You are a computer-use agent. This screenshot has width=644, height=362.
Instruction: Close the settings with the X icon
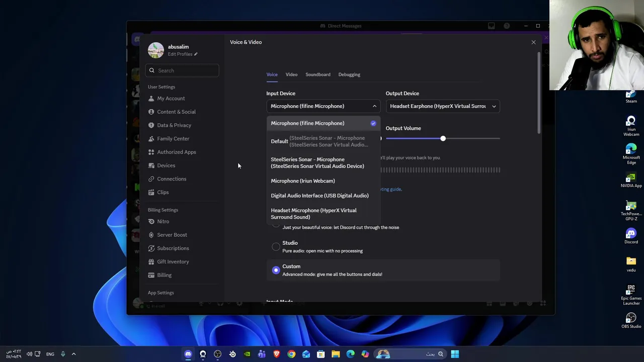(533, 42)
